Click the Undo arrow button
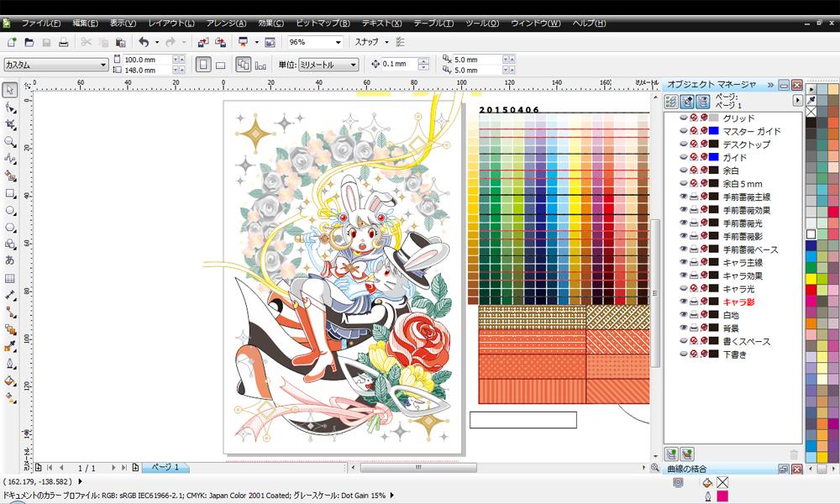840x504 pixels. 144,42
